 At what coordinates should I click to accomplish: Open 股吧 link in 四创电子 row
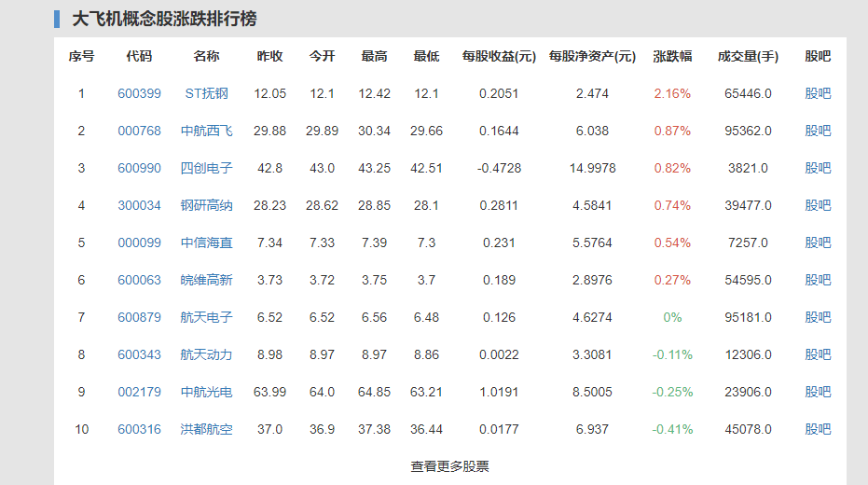tap(818, 168)
